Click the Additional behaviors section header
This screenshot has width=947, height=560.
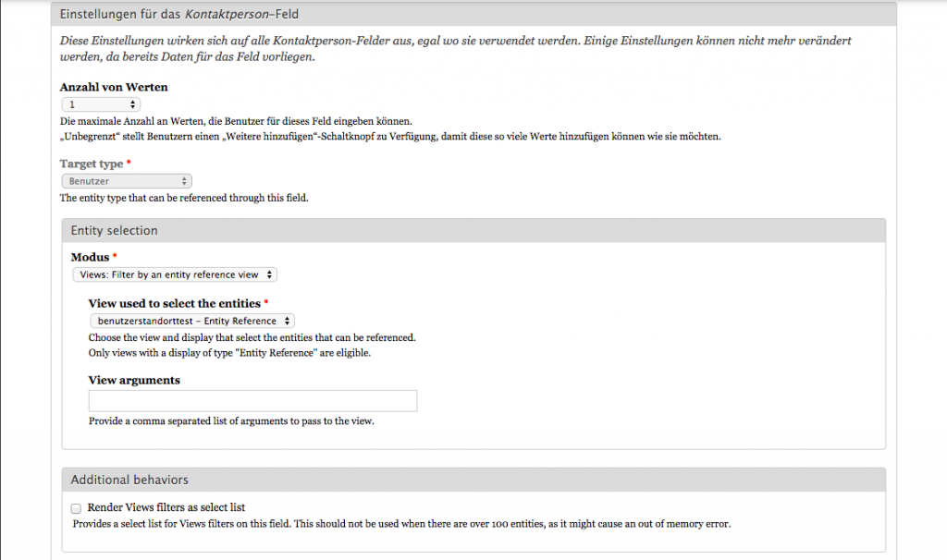[x=129, y=480]
